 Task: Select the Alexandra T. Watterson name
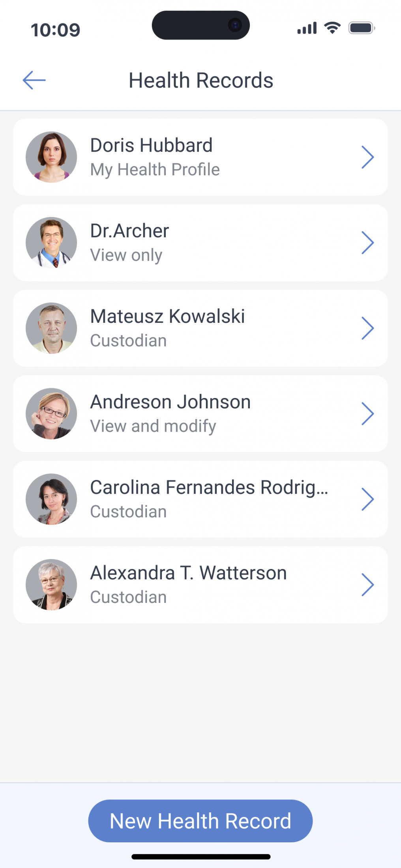click(188, 573)
